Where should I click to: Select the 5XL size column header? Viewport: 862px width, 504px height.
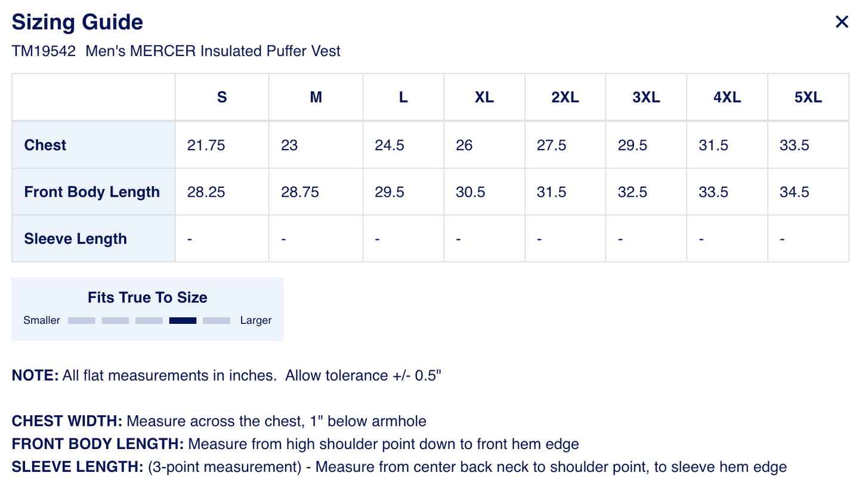808,97
